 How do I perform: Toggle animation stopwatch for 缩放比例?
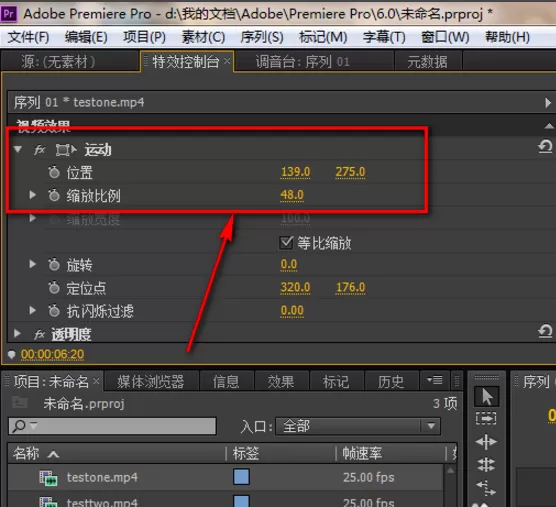click(54, 195)
